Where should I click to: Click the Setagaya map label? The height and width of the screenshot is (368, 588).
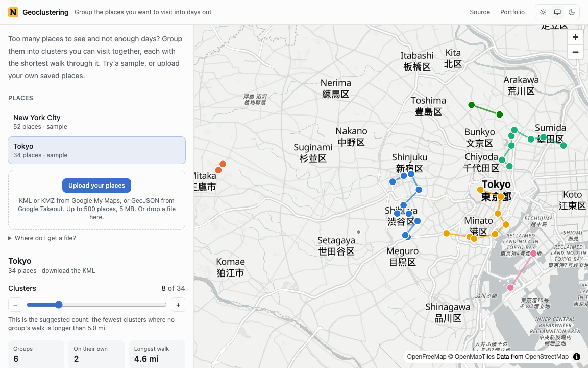[336, 245]
